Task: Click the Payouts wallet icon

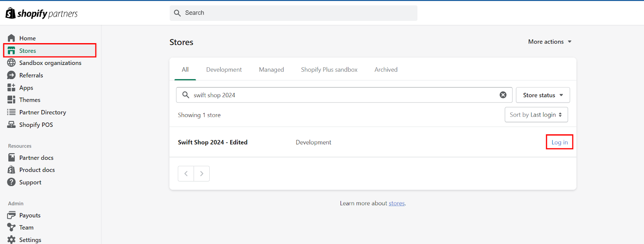Action: coord(11,215)
